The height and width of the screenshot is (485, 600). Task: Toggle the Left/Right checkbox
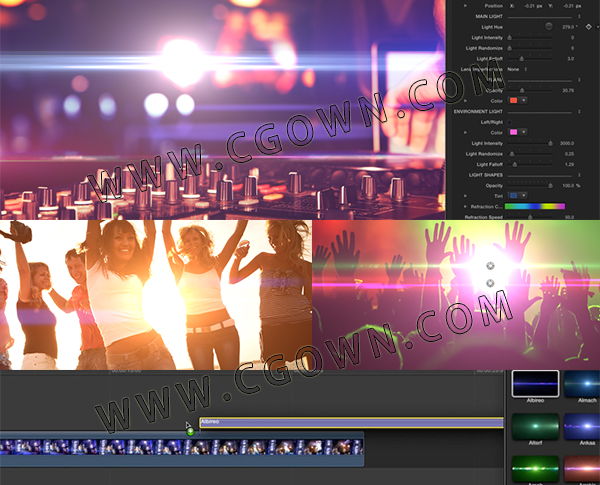[509, 122]
